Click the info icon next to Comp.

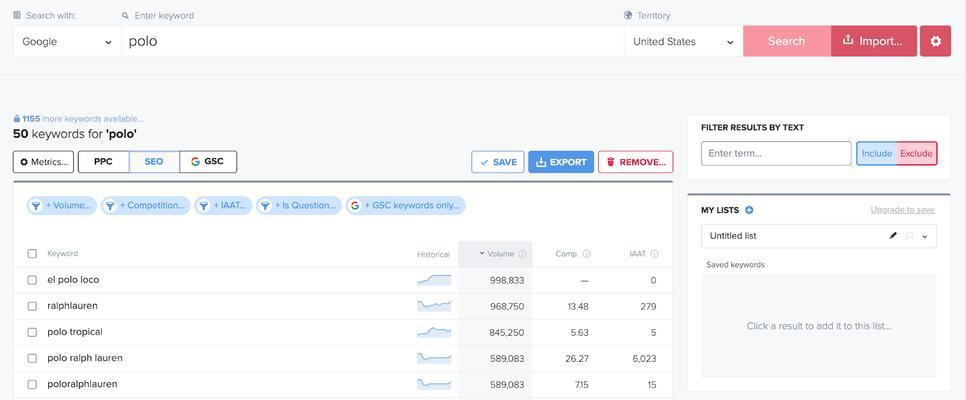586,254
